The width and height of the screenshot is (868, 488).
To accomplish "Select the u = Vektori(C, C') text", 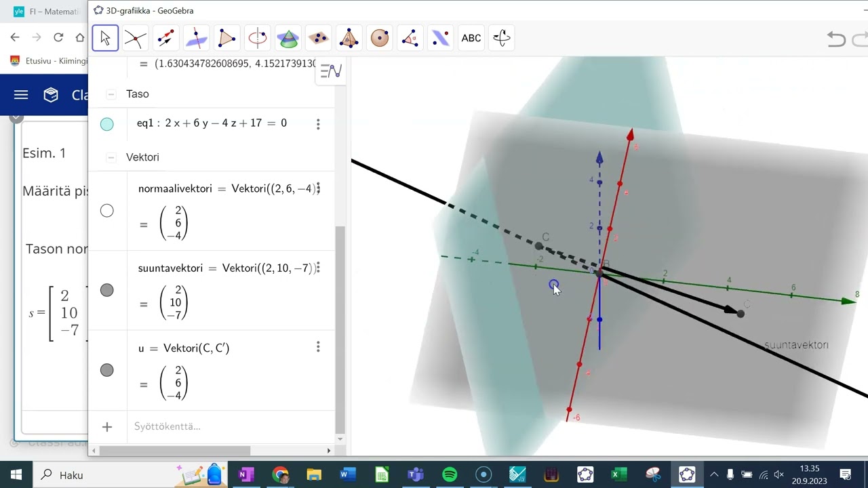I will [184, 348].
